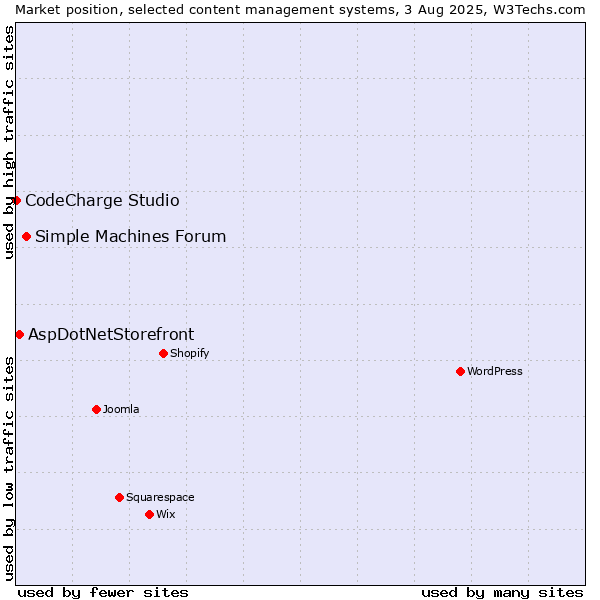This screenshot has width=600, height=600.
Task: Click the 'Shopify' label text
Action: [189, 353]
